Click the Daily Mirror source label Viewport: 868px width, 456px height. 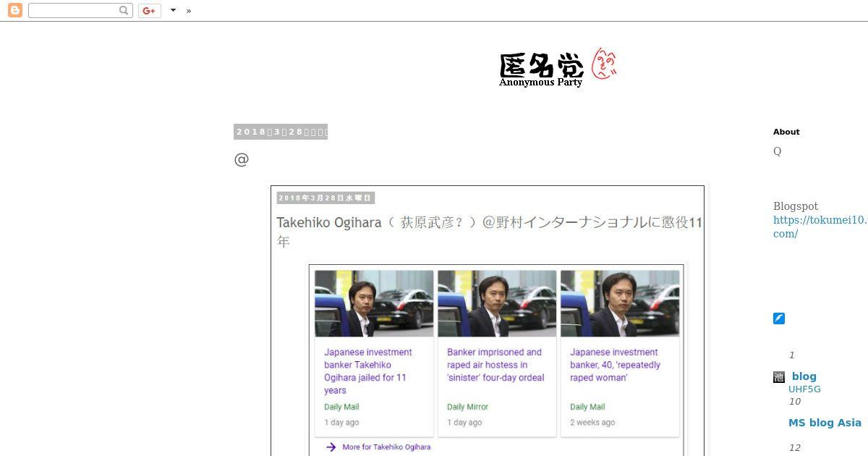pos(467,407)
